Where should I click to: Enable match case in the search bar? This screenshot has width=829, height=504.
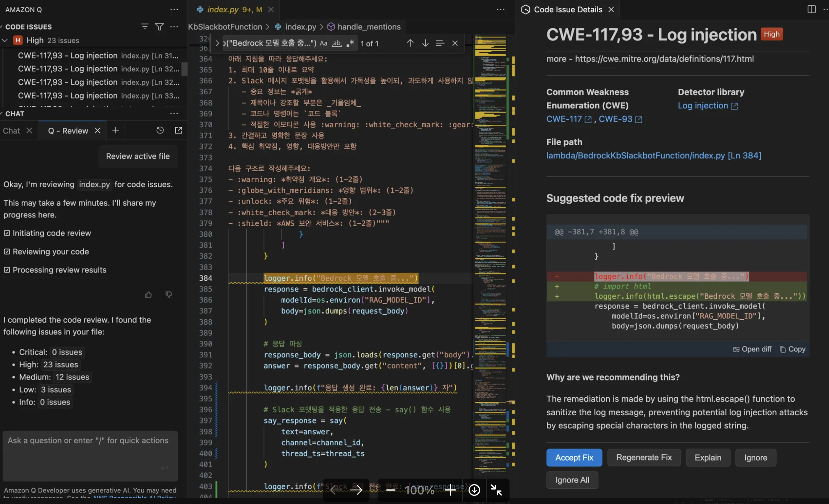323,43
